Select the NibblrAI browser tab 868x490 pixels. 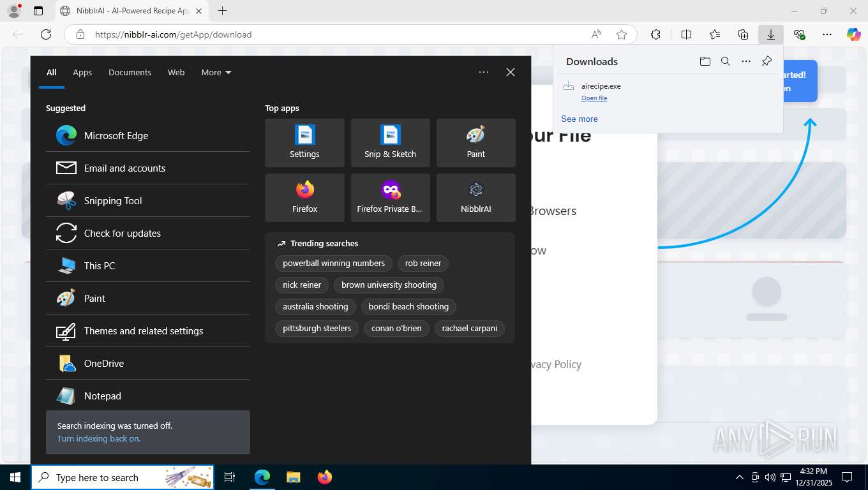[x=131, y=11]
